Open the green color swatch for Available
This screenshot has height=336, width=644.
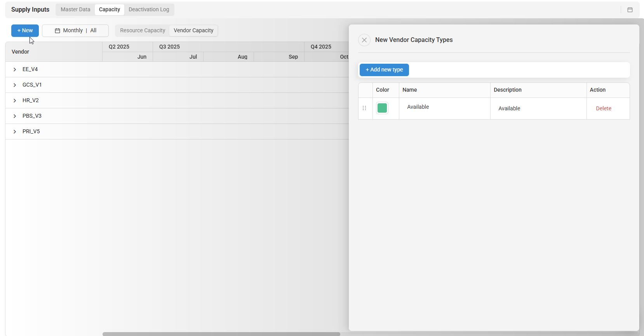click(x=382, y=108)
